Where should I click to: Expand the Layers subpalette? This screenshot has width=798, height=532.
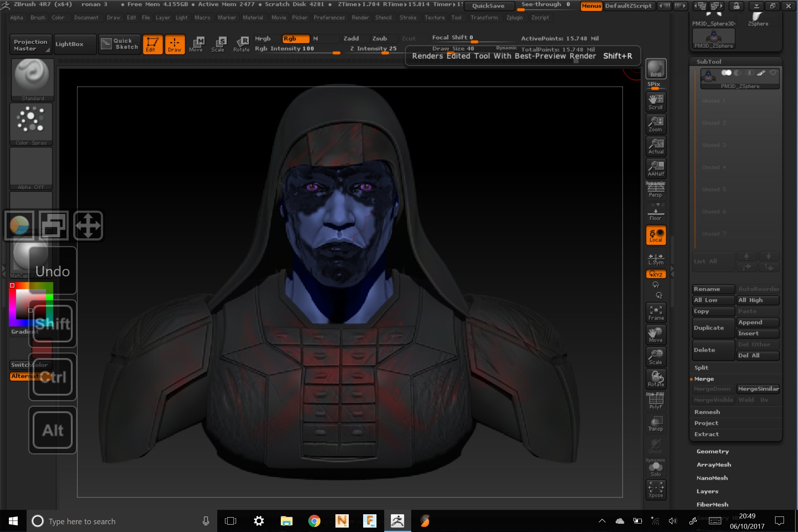[x=707, y=491]
